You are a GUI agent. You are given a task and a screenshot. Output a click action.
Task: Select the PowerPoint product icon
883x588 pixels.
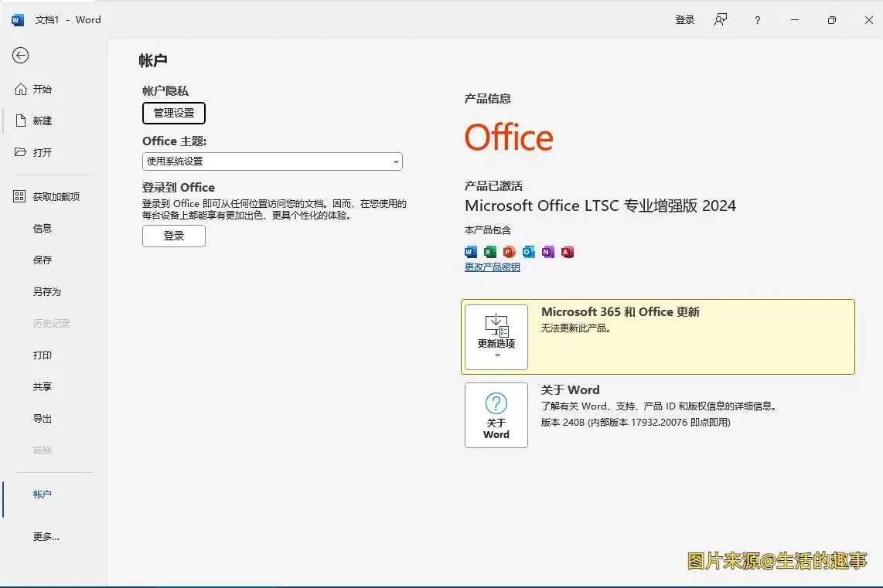(509, 251)
